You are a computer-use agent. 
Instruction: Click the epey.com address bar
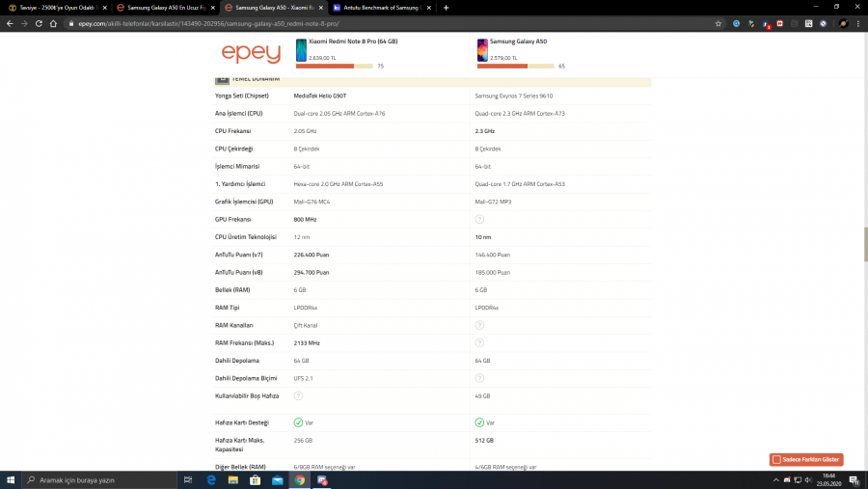click(x=388, y=24)
